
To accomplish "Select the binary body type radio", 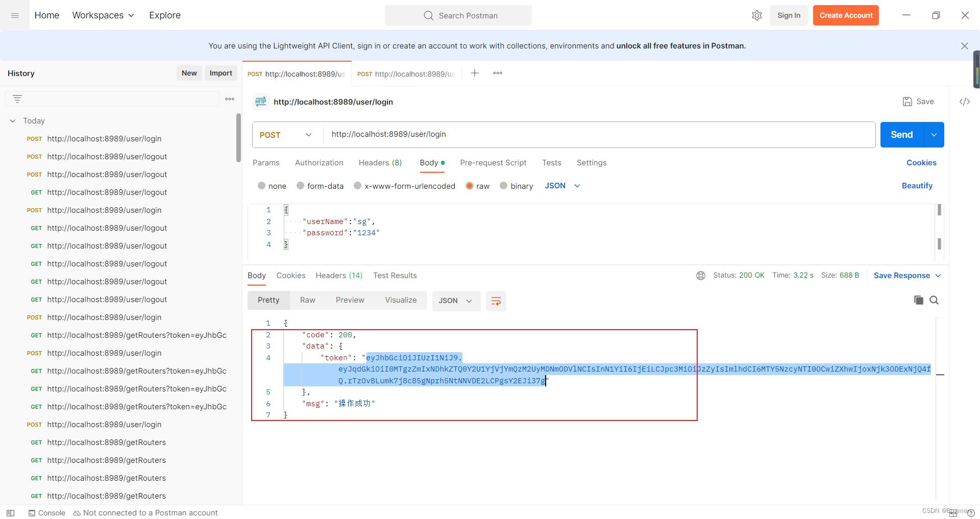I will click(503, 186).
